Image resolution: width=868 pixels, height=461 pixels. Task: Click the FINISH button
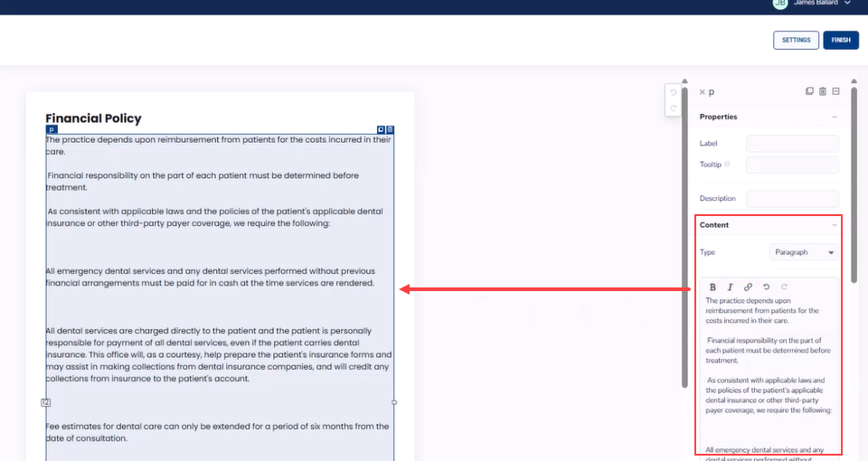click(x=841, y=40)
